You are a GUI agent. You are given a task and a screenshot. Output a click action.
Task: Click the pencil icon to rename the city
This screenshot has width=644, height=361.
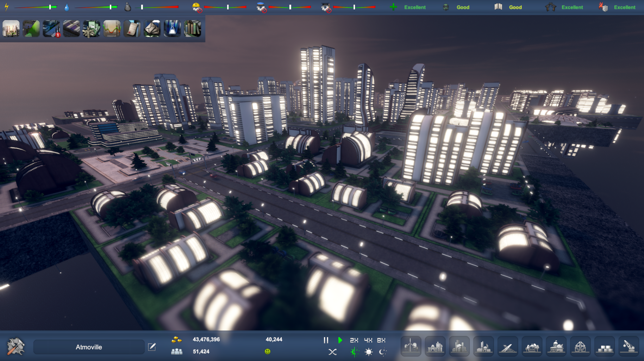[152, 347]
